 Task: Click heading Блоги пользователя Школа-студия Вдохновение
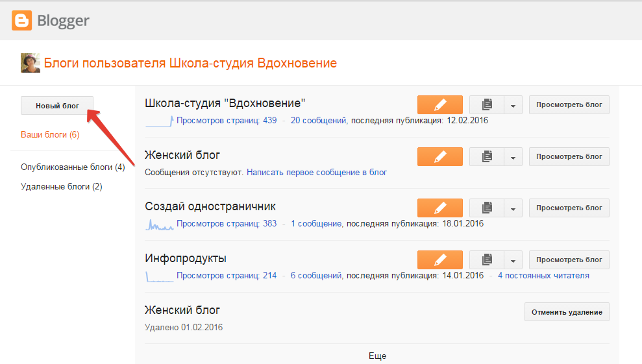[190, 63]
